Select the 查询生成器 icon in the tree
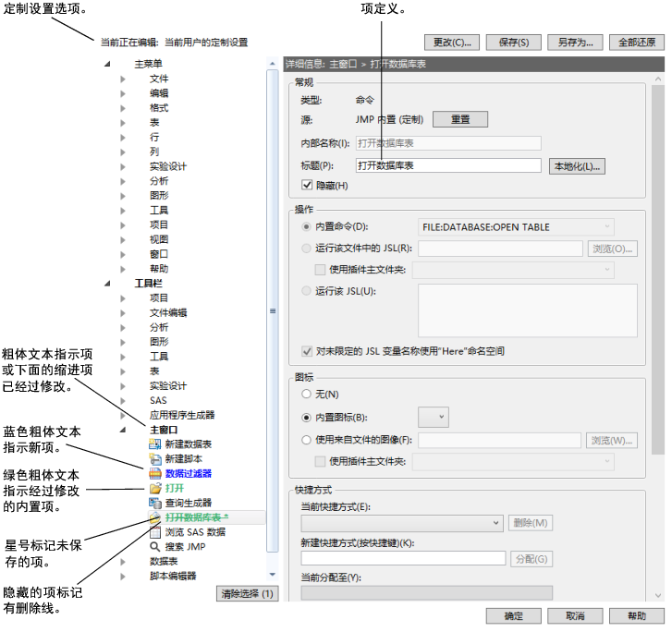 (154, 503)
